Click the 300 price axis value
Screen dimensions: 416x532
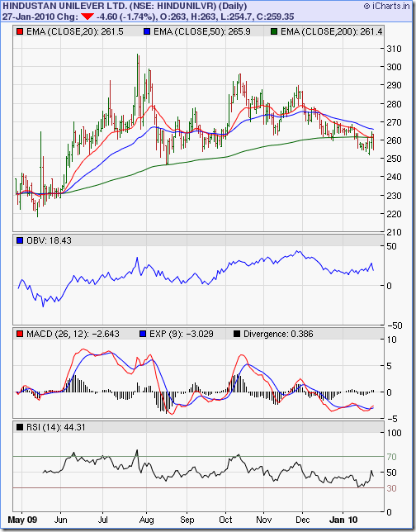tap(394, 67)
